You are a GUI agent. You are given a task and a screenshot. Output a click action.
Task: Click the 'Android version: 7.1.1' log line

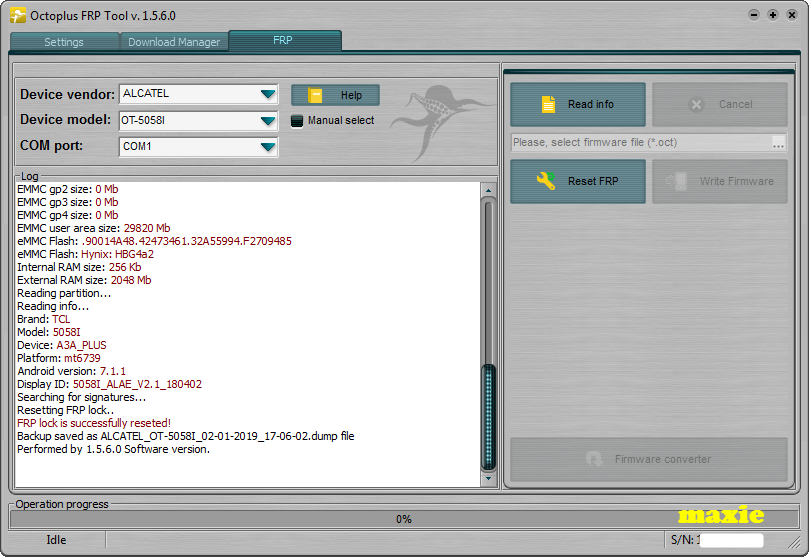[x=71, y=371]
